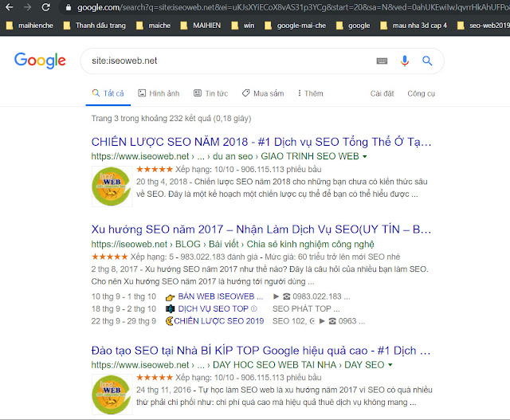
Task: Switch to the Hình ảnh tab
Action: pos(159,93)
